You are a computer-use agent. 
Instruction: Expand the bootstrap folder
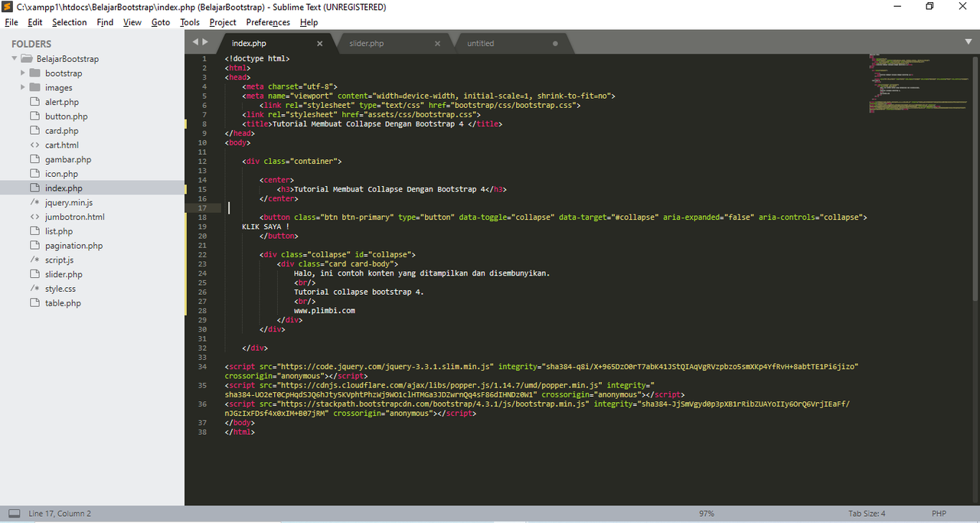coord(24,74)
